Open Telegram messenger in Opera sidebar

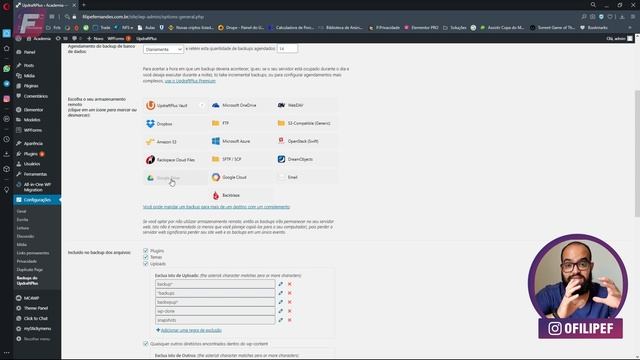pyautogui.click(x=7, y=84)
